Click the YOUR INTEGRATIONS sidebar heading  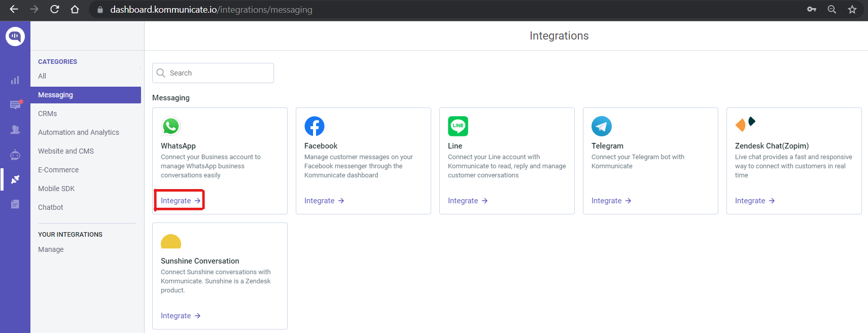pyautogui.click(x=70, y=235)
